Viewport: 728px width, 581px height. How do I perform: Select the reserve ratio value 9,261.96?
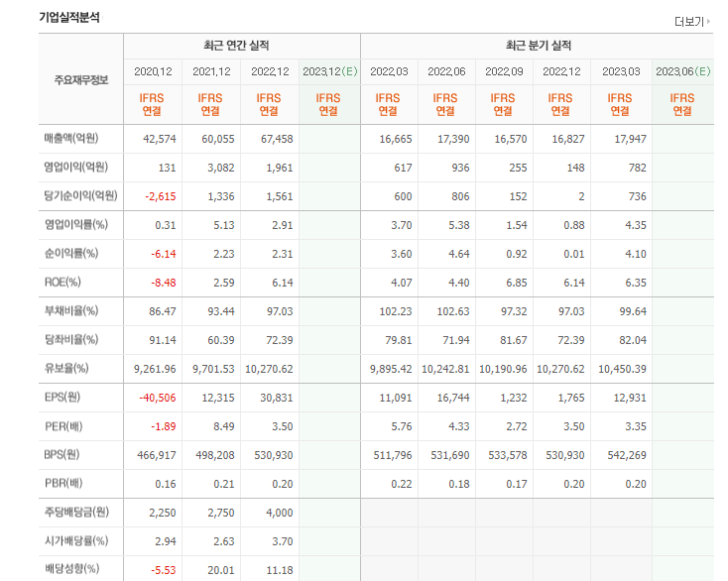coord(155,370)
